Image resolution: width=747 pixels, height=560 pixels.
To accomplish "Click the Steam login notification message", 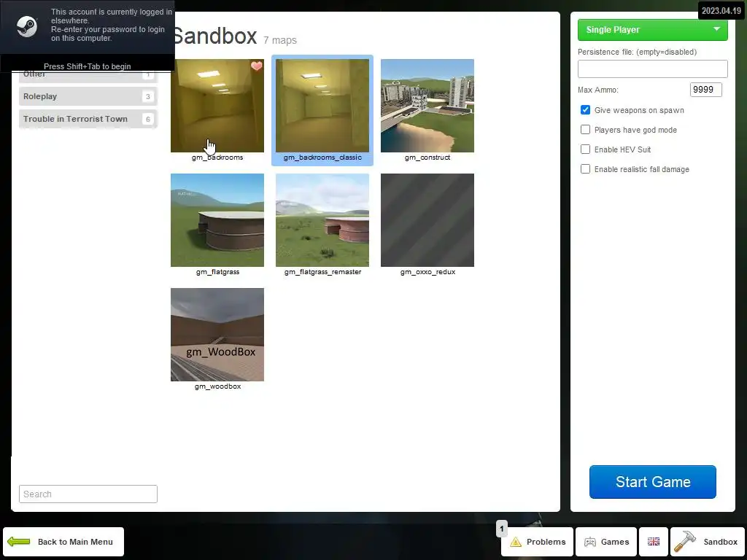I will coord(112,25).
